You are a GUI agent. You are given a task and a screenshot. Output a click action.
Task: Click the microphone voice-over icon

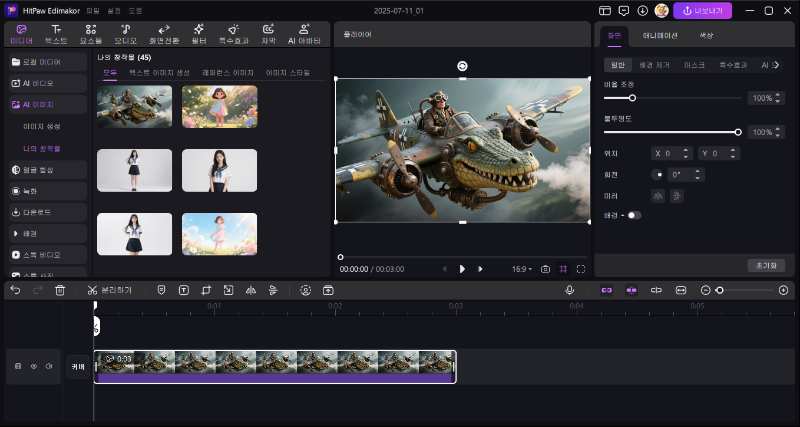point(570,290)
